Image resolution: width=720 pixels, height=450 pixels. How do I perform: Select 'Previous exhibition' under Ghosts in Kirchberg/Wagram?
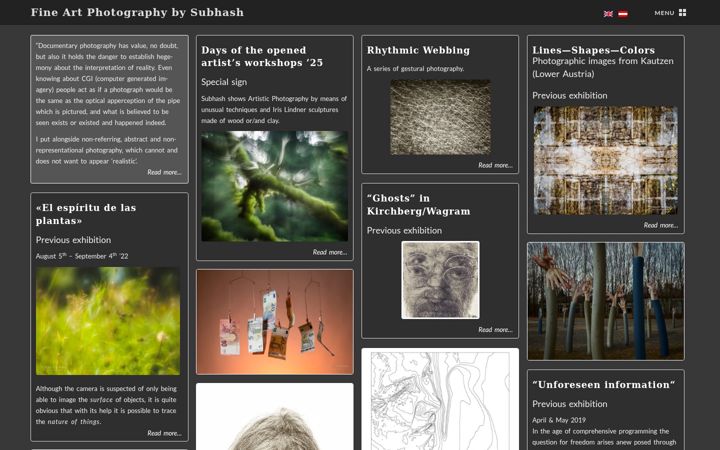pos(404,231)
